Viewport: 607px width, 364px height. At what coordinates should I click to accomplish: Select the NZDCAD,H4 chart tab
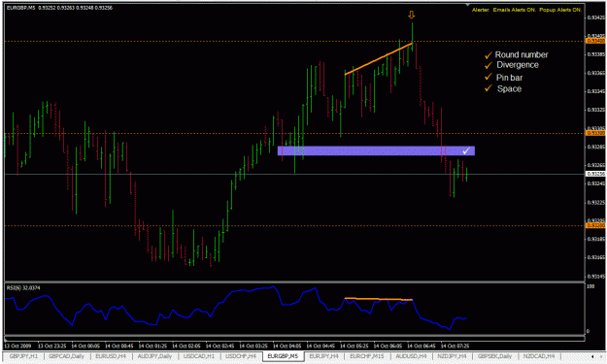[x=539, y=356]
